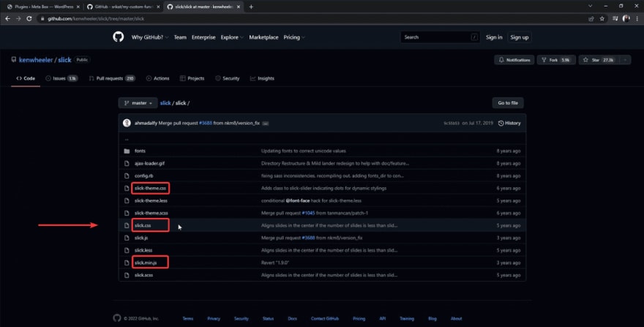The height and width of the screenshot is (327, 644).
Task: Open the Issues tab
Action: click(61, 78)
